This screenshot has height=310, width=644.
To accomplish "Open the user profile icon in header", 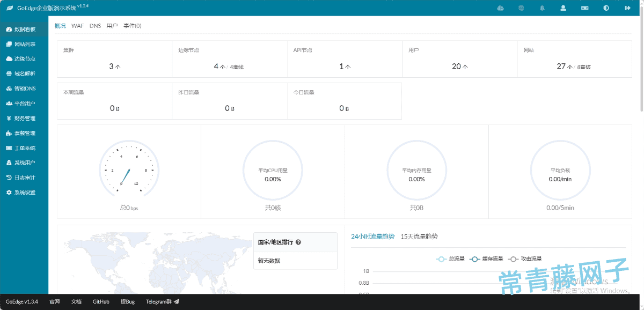I will tap(563, 8).
